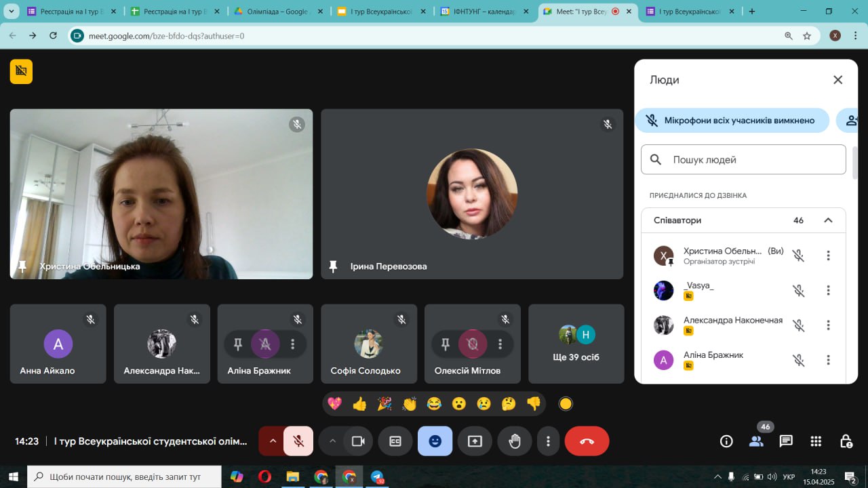Raise hand in the meeting
868x488 pixels.
pyautogui.click(x=515, y=441)
